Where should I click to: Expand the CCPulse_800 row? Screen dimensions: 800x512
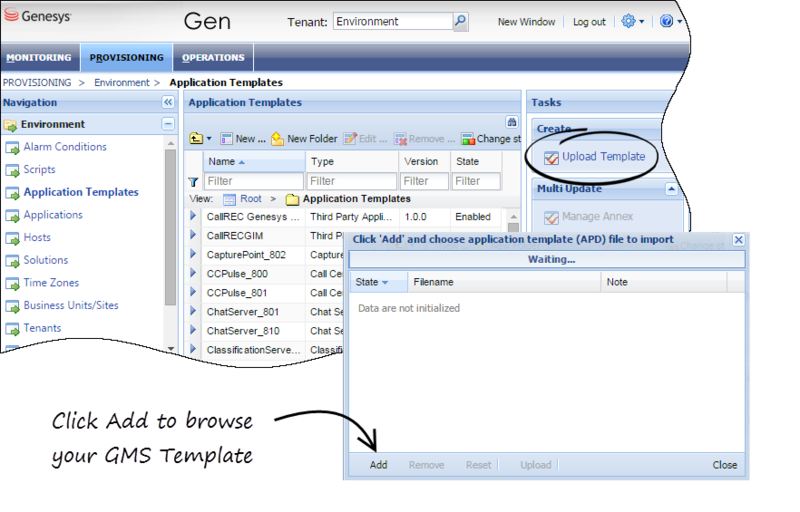coord(193,273)
